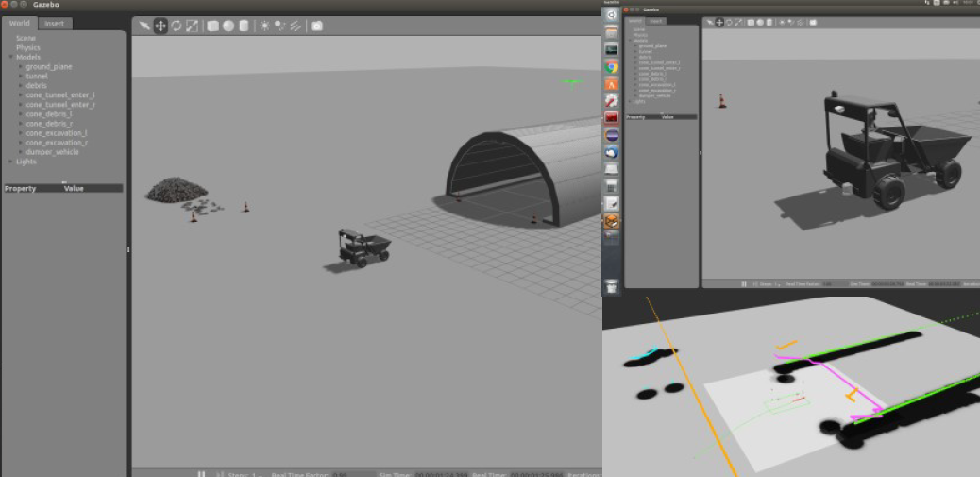Expand the Lights node in large World panel
The image size is (980, 477).
(10, 162)
